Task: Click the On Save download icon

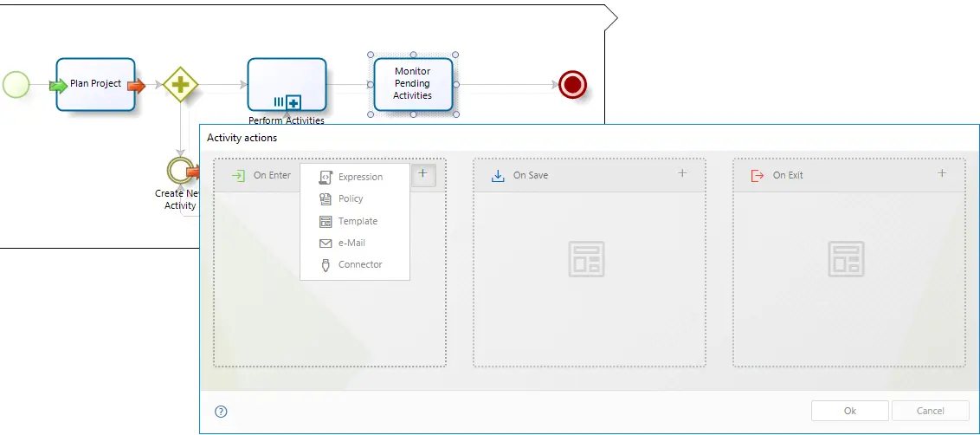Action: click(498, 176)
